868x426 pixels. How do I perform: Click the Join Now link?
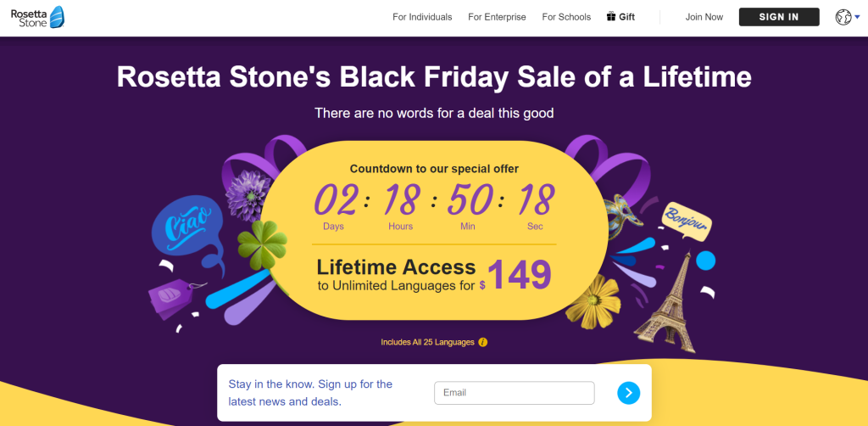704,17
